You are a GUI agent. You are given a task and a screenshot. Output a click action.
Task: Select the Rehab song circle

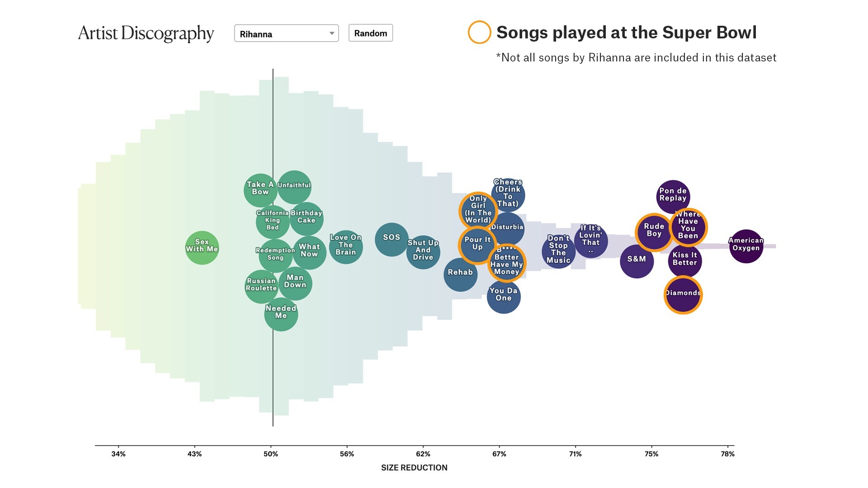(x=460, y=274)
